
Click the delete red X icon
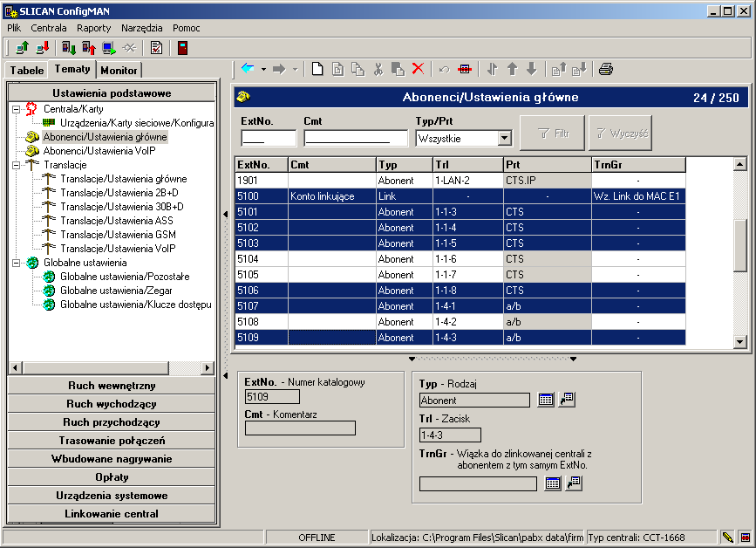(x=418, y=69)
